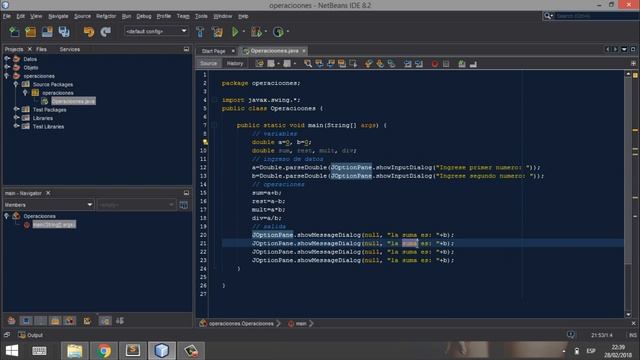Open the default config dropdown
The width and height of the screenshot is (640, 360).
coord(156,31)
